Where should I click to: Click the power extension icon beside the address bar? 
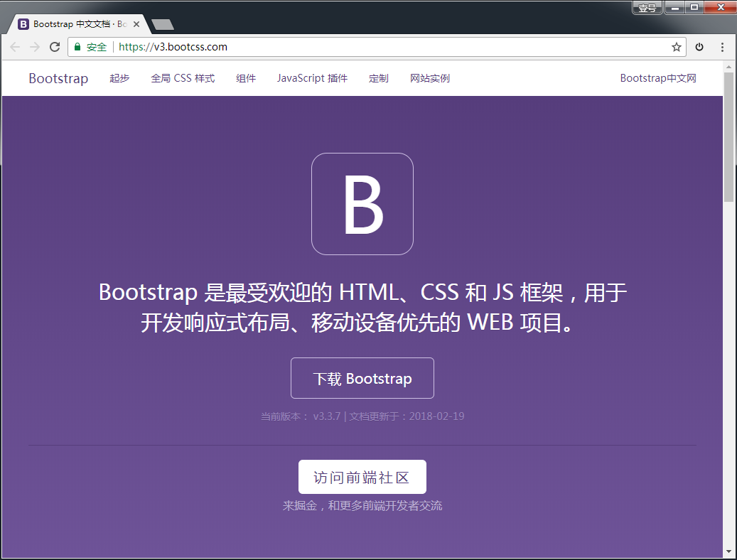click(699, 46)
